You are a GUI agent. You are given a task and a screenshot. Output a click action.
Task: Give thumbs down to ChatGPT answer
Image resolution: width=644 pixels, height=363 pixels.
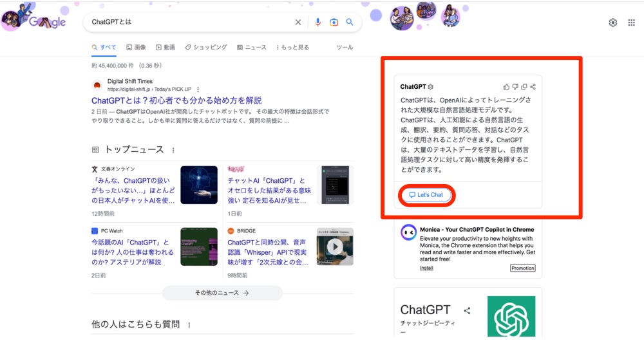pyautogui.click(x=515, y=87)
